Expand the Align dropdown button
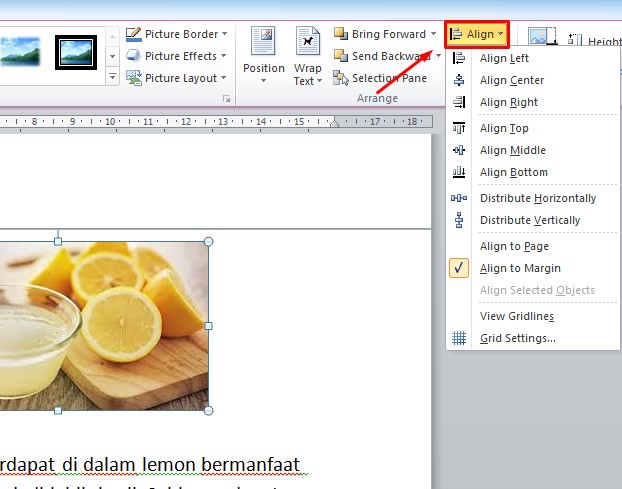The width and height of the screenshot is (622, 489). pos(477,35)
